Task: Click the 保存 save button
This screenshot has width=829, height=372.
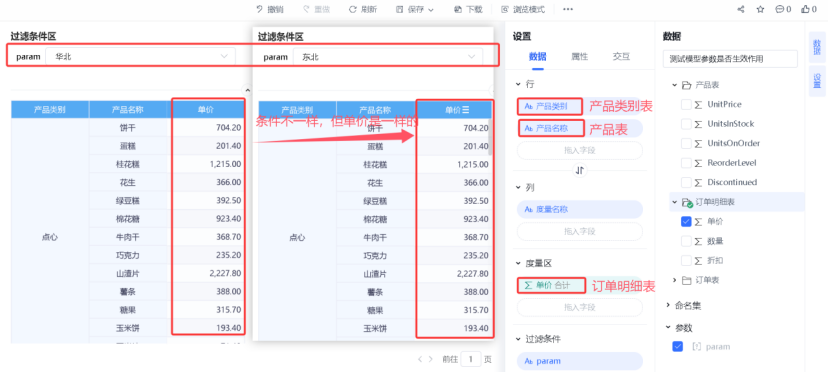Action: tap(410, 10)
